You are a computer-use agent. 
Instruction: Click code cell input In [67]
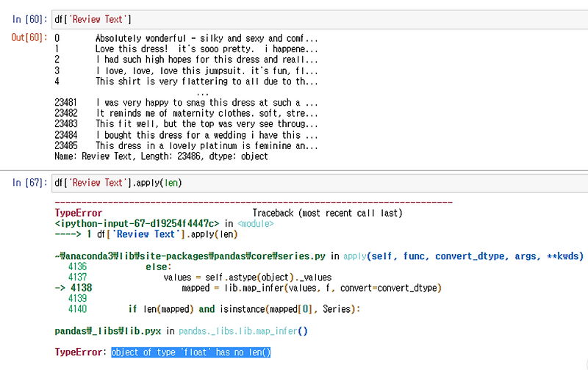tap(320, 183)
